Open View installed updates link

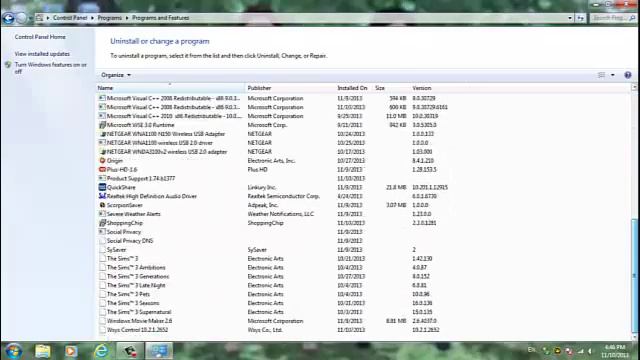(x=42, y=54)
